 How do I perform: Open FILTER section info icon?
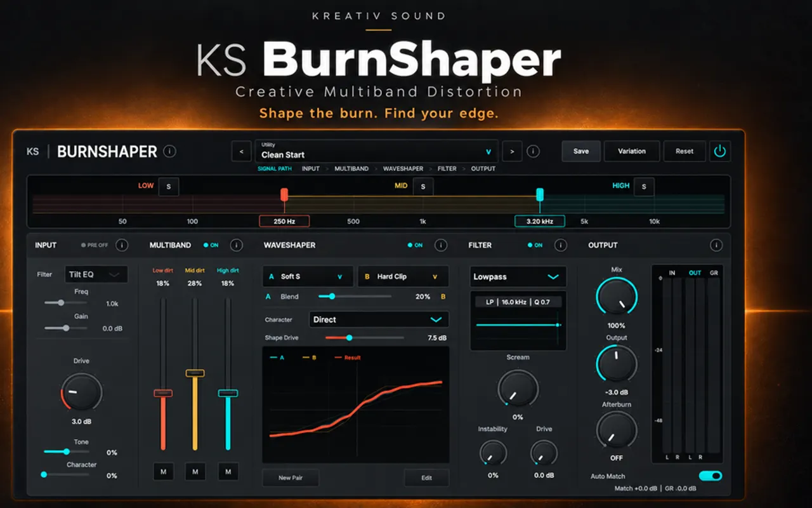pyautogui.click(x=561, y=245)
